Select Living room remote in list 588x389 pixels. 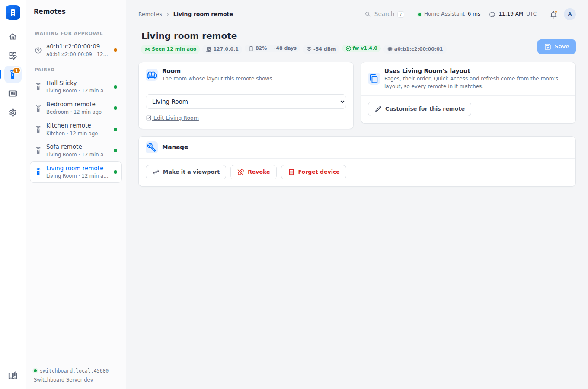[76, 172]
